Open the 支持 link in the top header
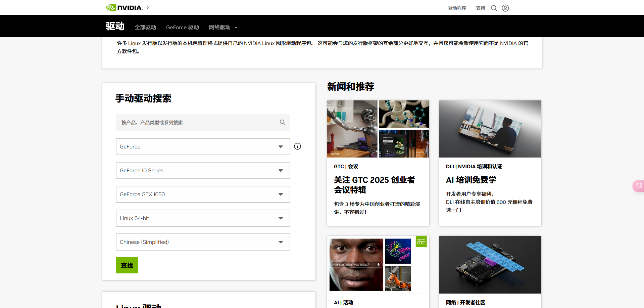 click(x=481, y=8)
